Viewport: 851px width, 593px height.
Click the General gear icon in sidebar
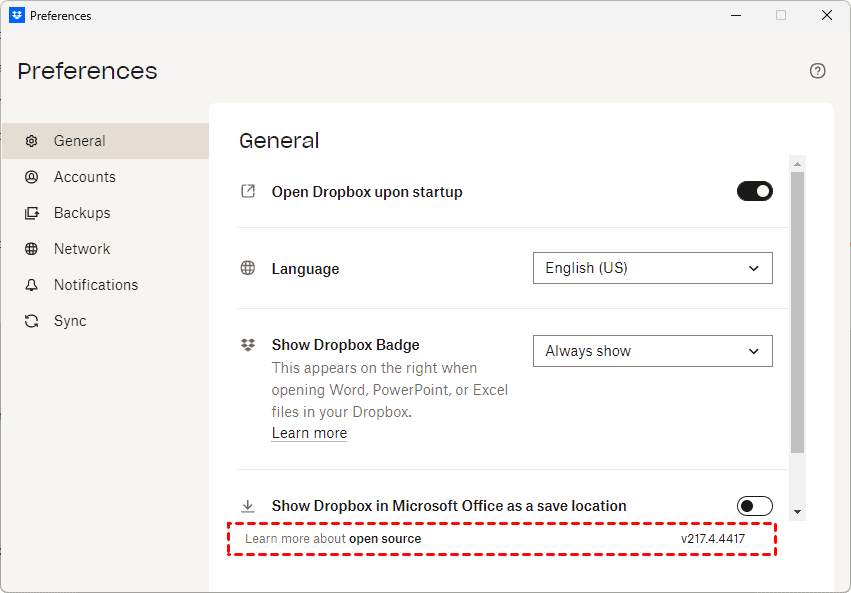pyautogui.click(x=32, y=141)
